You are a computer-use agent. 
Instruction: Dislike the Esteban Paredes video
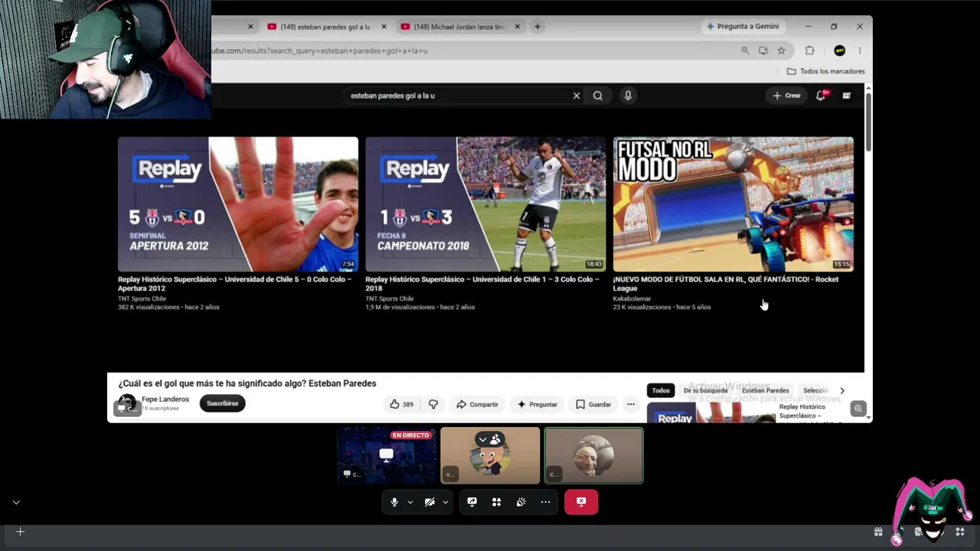(x=433, y=404)
